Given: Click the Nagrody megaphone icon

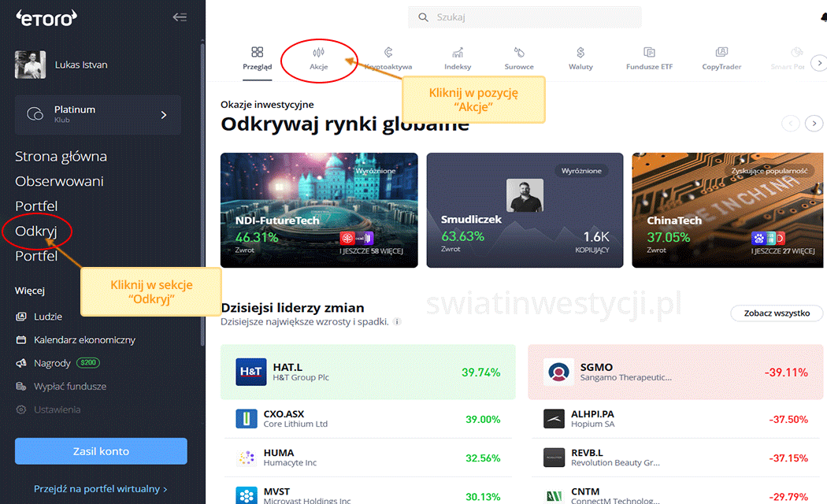Looking at the screenshot, I should 21,363.
